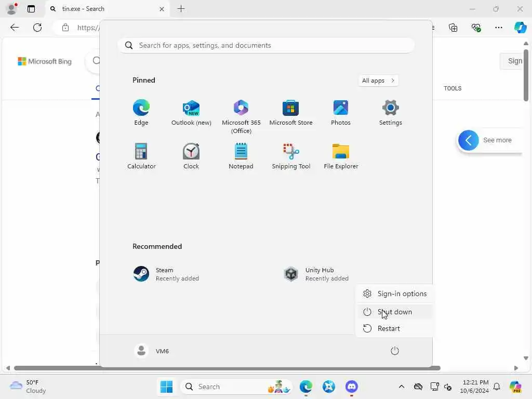
Task: Open the VM6 user account menu
Action: pos(151,351)
